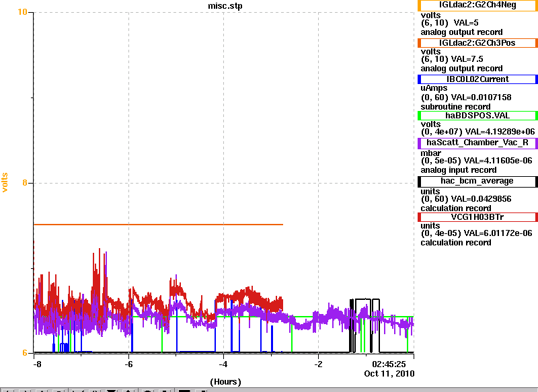
Task: Select the haBDSPOS.VAL legend entry
Action: point(477,116)
